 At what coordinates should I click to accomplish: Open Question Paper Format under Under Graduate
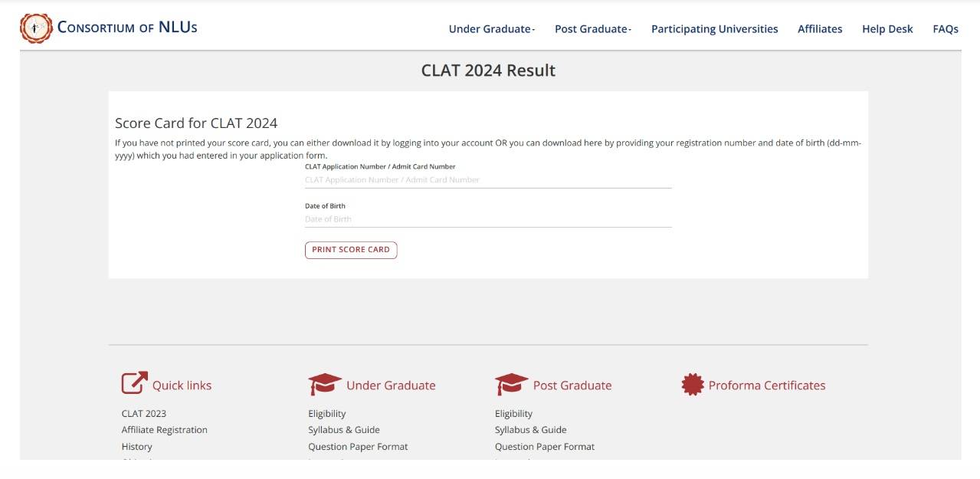pos(358,446)
